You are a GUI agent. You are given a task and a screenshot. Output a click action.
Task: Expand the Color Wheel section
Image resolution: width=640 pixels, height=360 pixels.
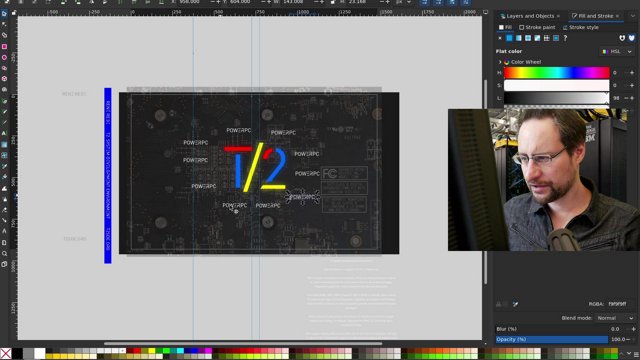(x=500, y=62)
